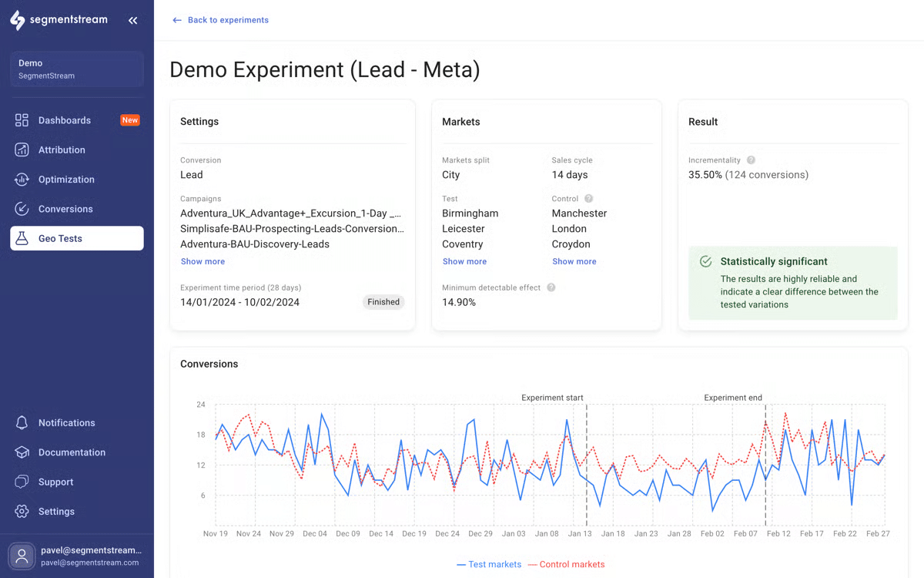This screenshot has width=924, height=578.
Task: Click the Support chat icon
Action: click(x=22, y=482)
